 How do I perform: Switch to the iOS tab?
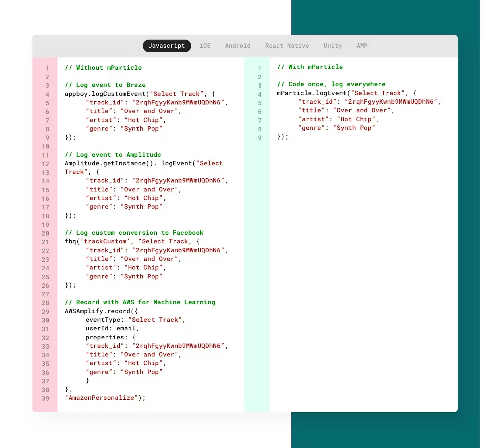pyautogui.click(x=205, y=46)
